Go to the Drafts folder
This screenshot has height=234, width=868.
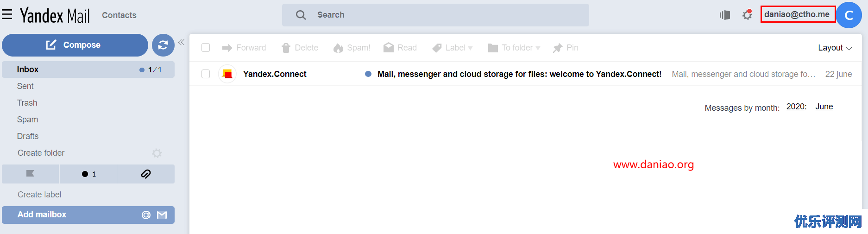pyautogui.click(x=28, y=136)
